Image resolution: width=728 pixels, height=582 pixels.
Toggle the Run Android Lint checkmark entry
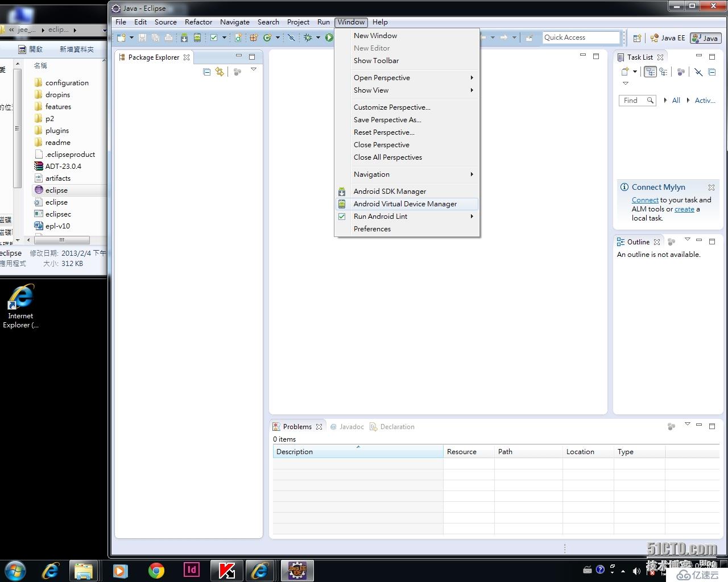342,217
